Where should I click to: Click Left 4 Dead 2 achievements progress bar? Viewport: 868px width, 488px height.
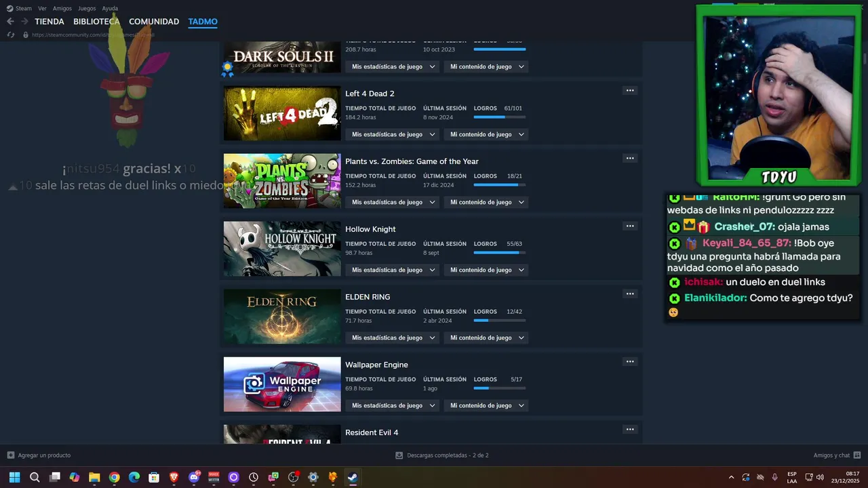(x=499, y=117)
